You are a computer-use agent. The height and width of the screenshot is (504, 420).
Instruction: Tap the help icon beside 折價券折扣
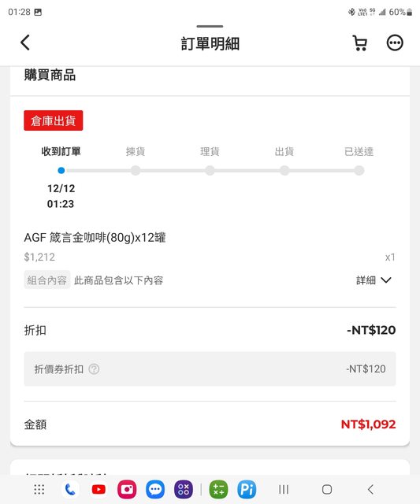pos(94,369)
